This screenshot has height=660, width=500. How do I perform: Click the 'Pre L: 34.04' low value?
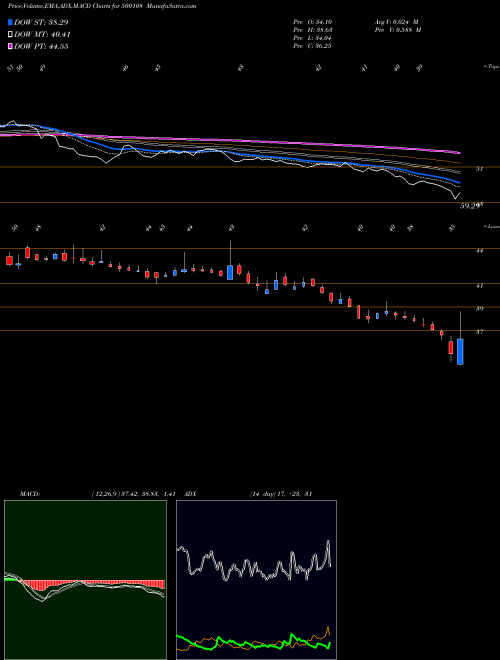312,38
